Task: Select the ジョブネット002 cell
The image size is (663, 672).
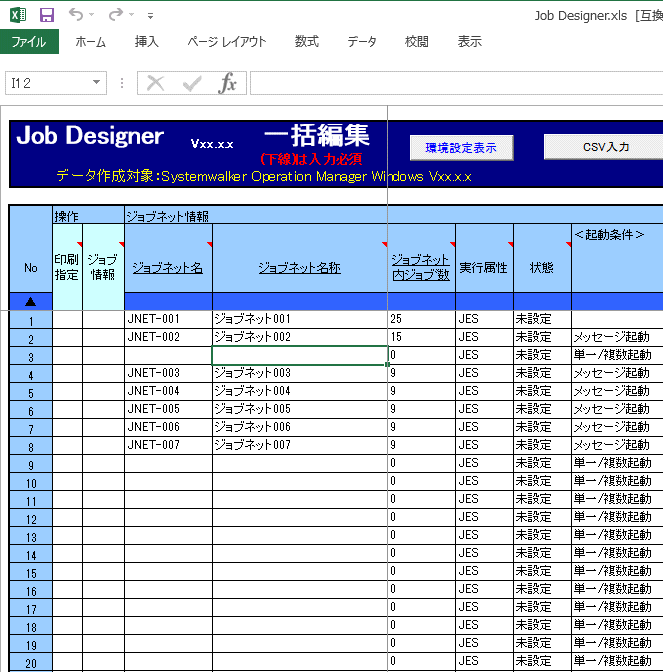Action: tap(300, 337)
